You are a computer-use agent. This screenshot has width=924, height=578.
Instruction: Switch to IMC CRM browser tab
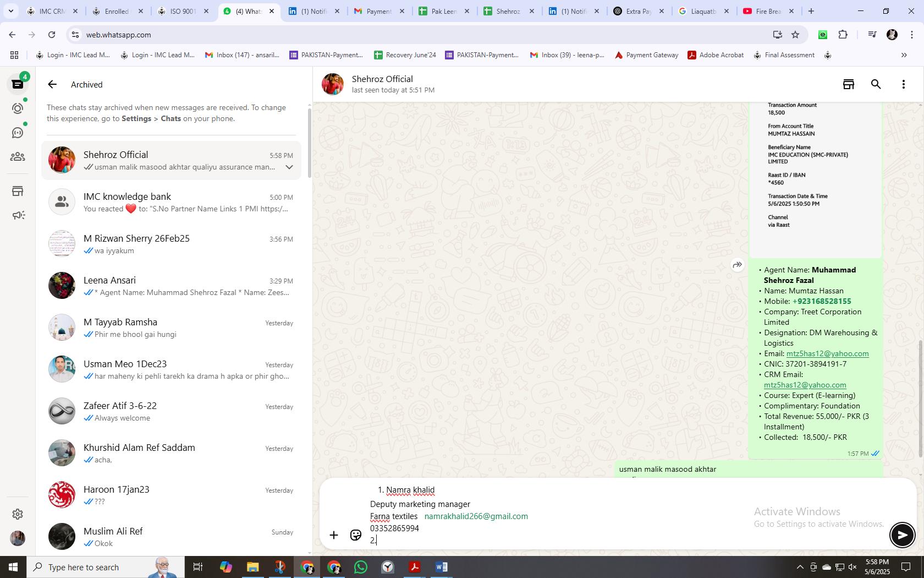click(x=53, y=11)
